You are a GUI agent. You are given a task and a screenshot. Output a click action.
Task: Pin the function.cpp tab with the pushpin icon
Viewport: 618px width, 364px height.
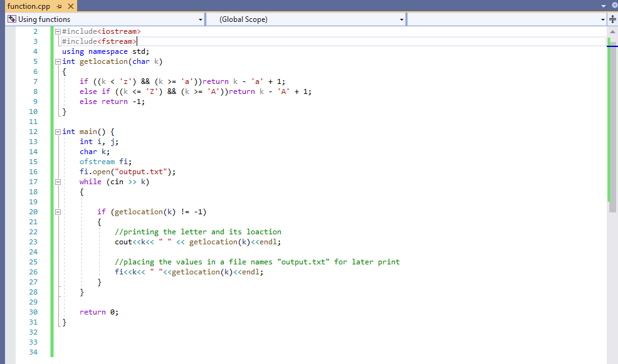pos(59,6)
